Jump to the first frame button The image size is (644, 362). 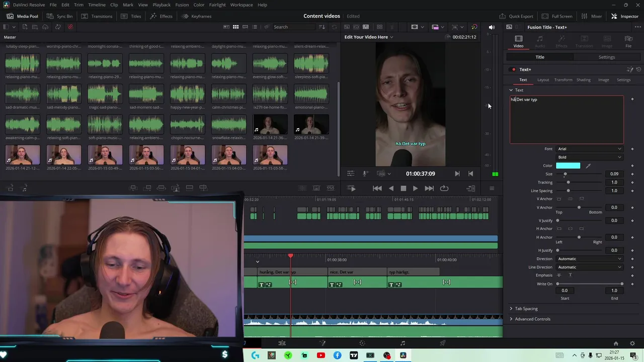click(377, 188)
